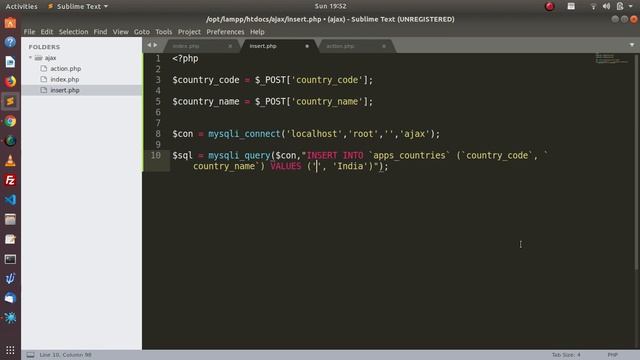The height and width of the screenshot is (360, 640).
Task: Open the clock showing Sun 19:32
Action: 330,6
